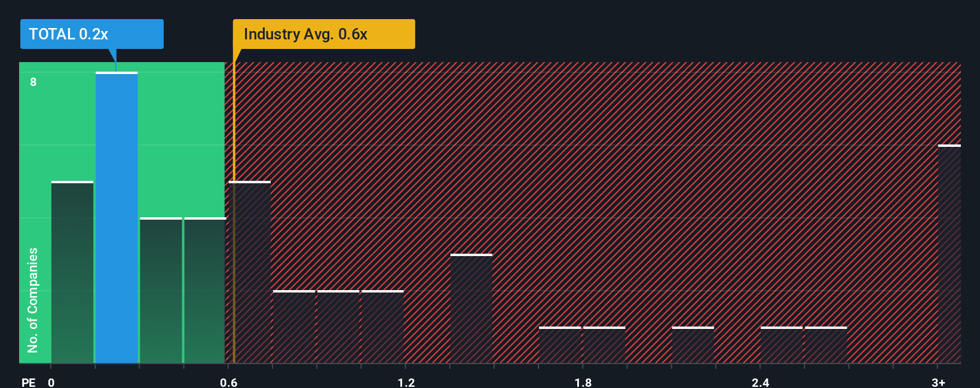Click the tall bar between 1.2 and 1.8
The image size is (980, 388).
[x=471, y=309]
